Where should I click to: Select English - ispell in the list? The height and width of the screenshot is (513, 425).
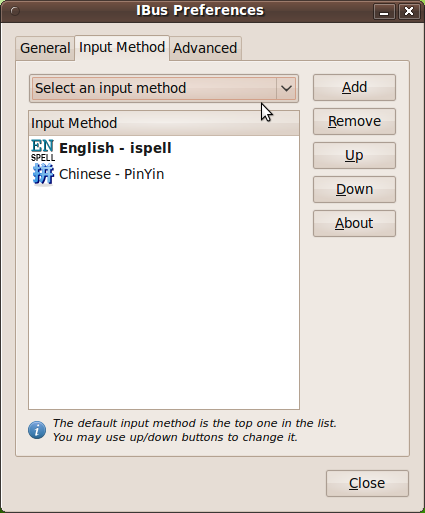164,149
